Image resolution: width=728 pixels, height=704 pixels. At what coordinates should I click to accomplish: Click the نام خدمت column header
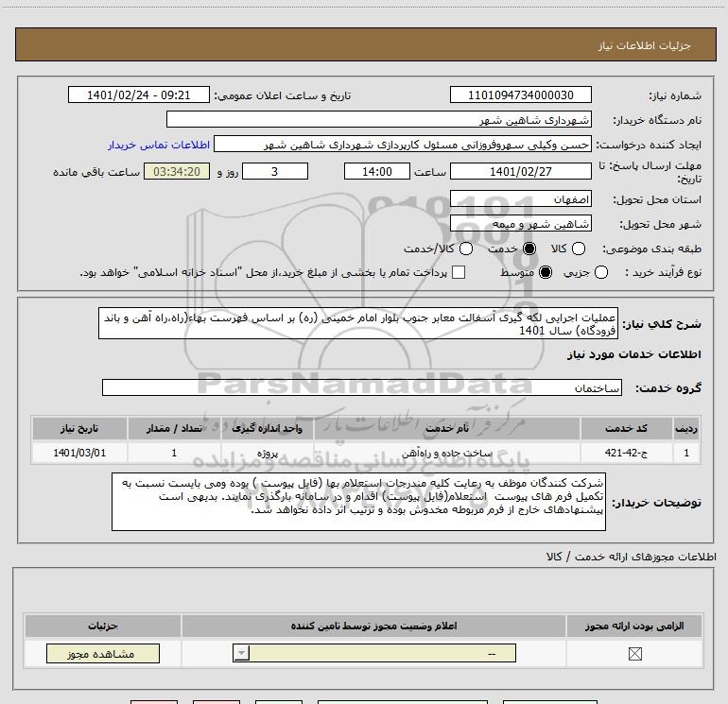coord(447,428)
